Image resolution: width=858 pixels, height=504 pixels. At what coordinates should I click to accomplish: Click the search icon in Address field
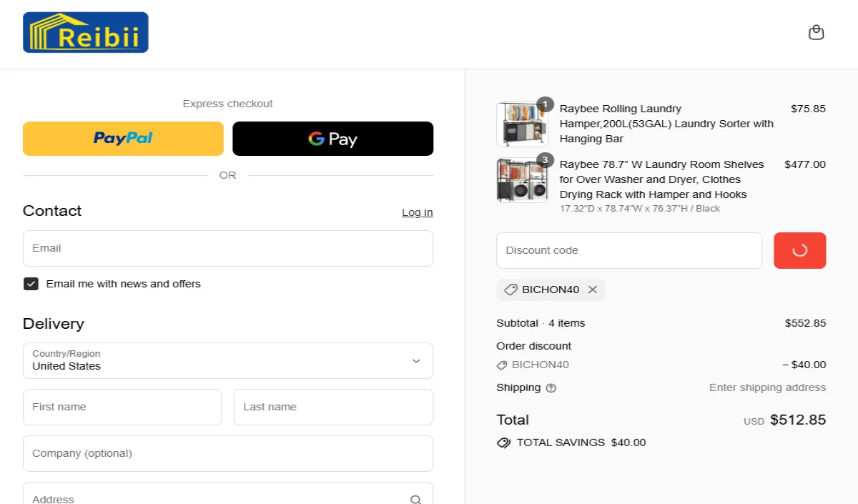point(415,499)
